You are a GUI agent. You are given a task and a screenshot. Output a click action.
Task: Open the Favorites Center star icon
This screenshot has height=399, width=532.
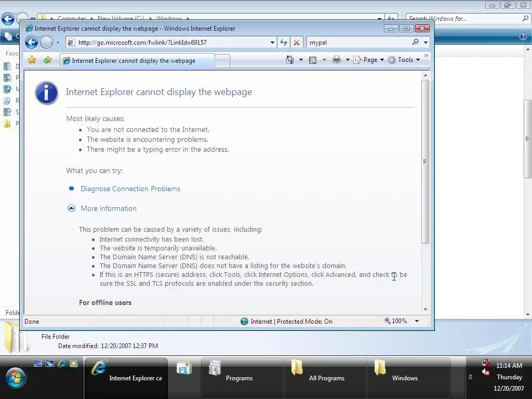pyautogui.click(x=32, y=60)
